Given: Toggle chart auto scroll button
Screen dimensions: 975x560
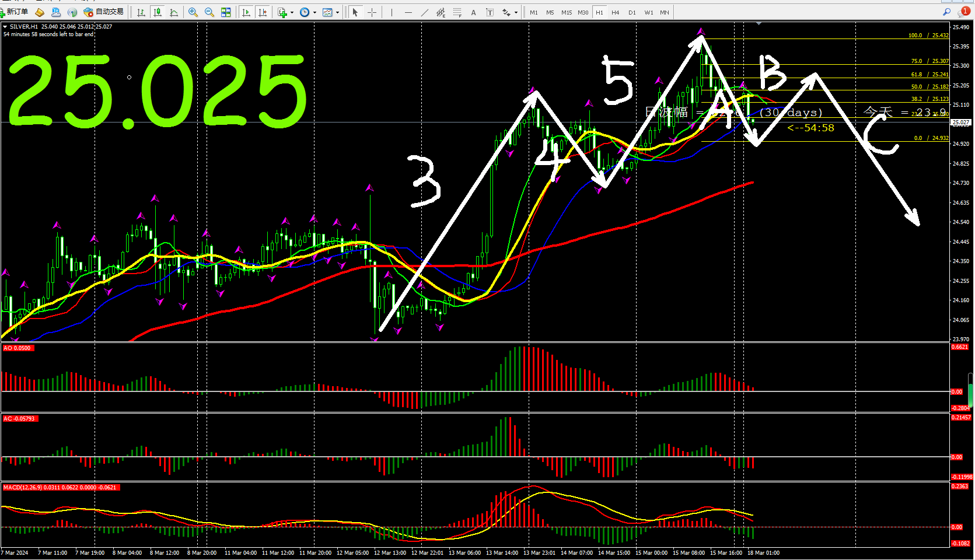Looking at the screenshot, I should tap(246, 12).
